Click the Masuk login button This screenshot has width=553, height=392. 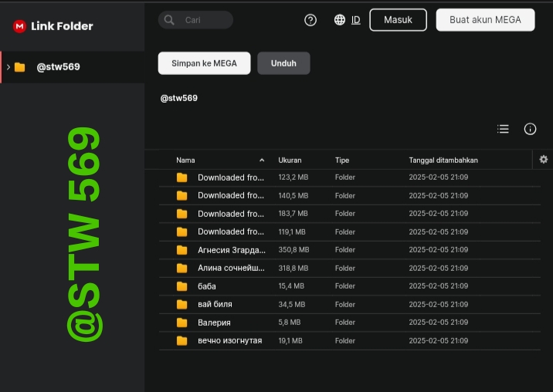click(x=399, y=20)
